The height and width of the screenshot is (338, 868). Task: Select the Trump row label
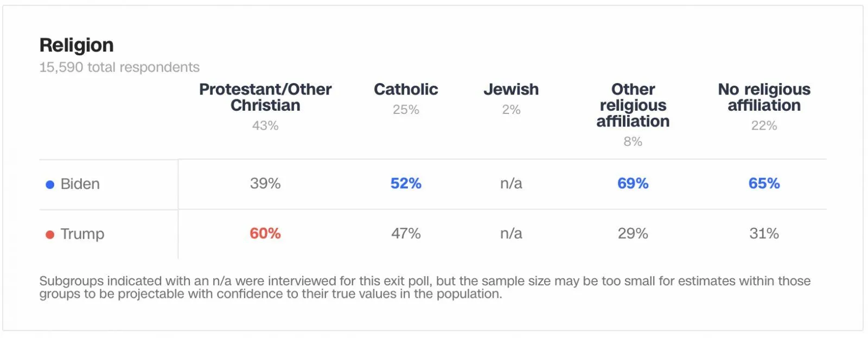[x=82, y=234]
